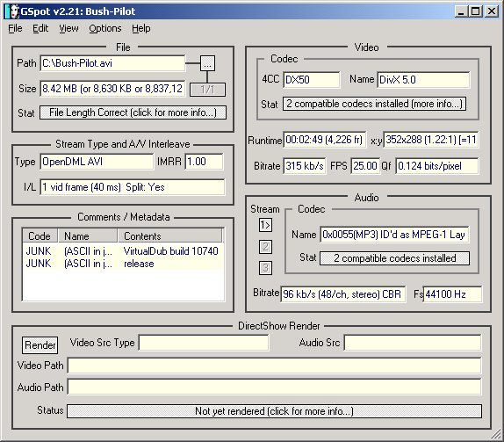Open the Options menu

[x=105, y=28]
